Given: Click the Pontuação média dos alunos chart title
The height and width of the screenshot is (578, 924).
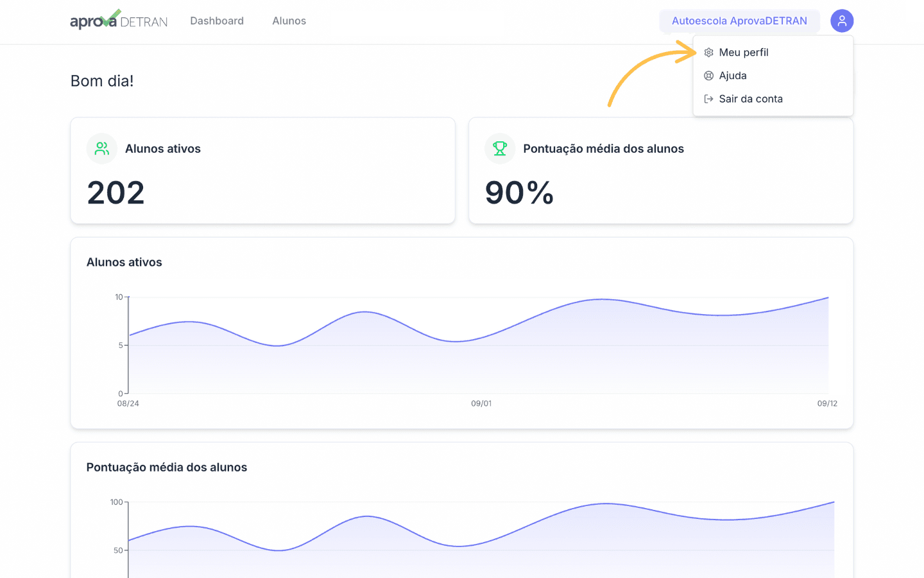Looking at the screenshot, I should [x=167, y=468].
